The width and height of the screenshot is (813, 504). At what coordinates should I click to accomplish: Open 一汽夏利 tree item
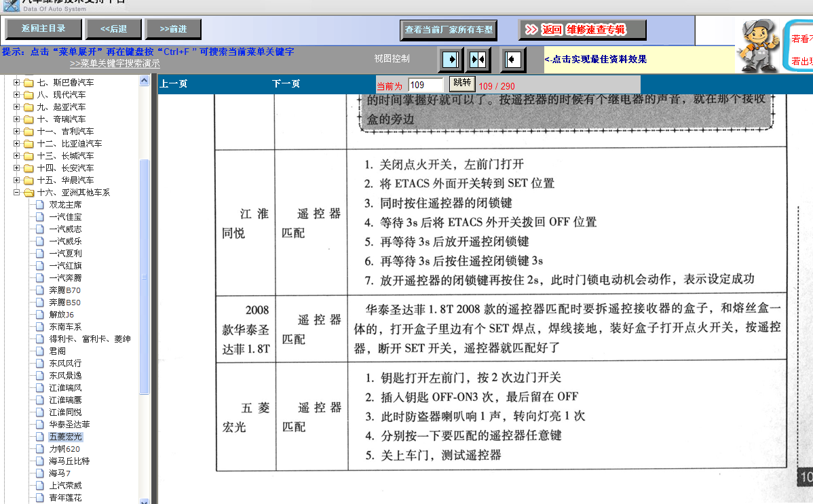click(x=65, y=254)
